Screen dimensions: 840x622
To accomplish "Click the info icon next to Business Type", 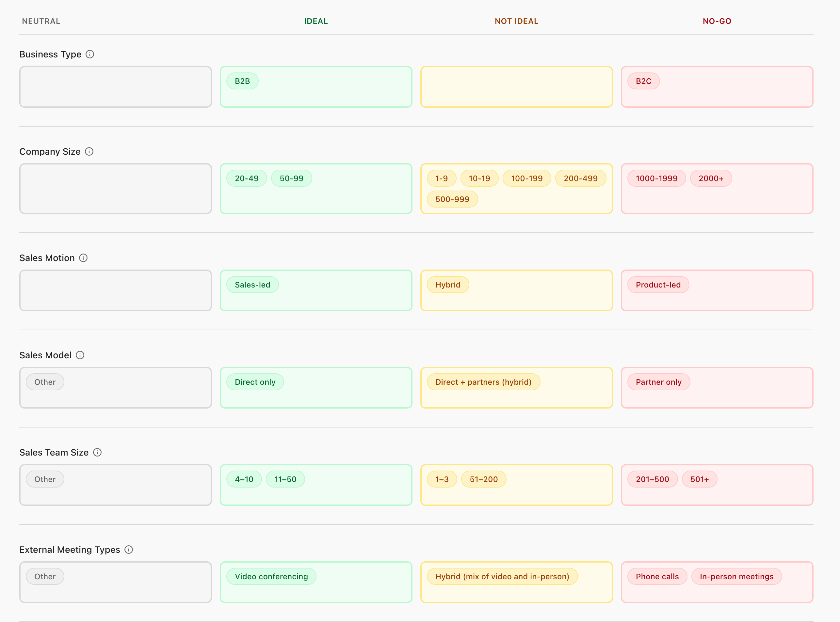I will [90, 54].
